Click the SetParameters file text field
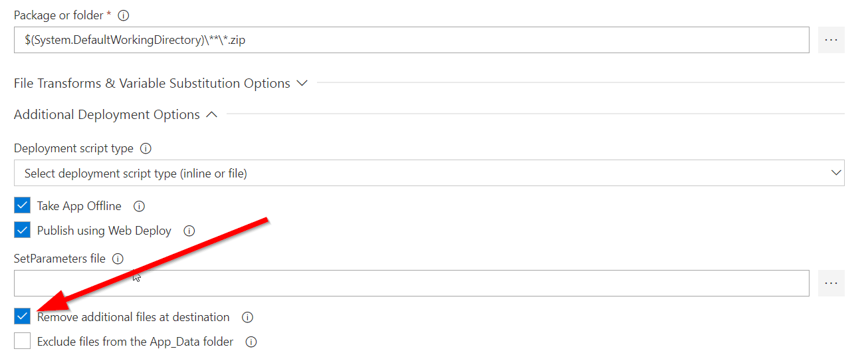The height and width of the screenshot is (355, 868). (411, 283)
